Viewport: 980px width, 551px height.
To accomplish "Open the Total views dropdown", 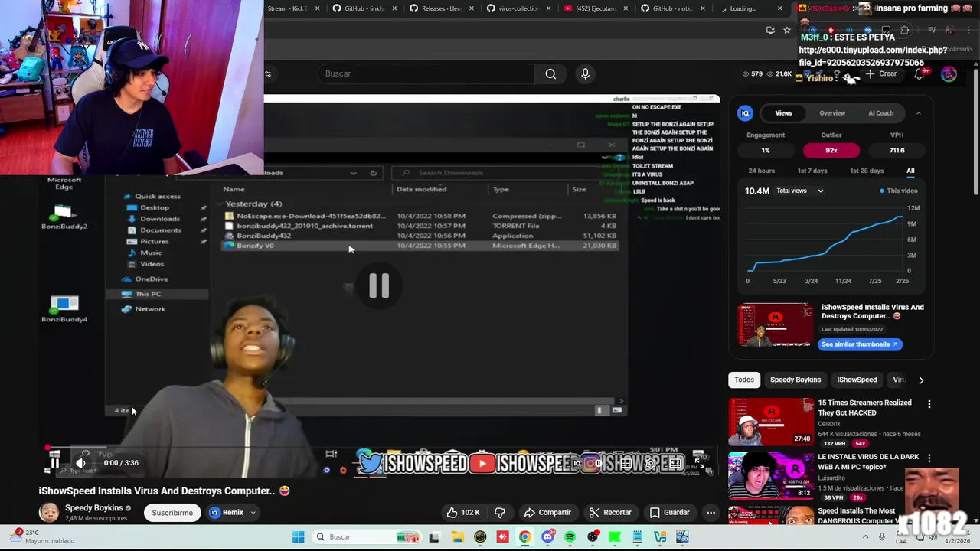I will (x=800, y=191).
